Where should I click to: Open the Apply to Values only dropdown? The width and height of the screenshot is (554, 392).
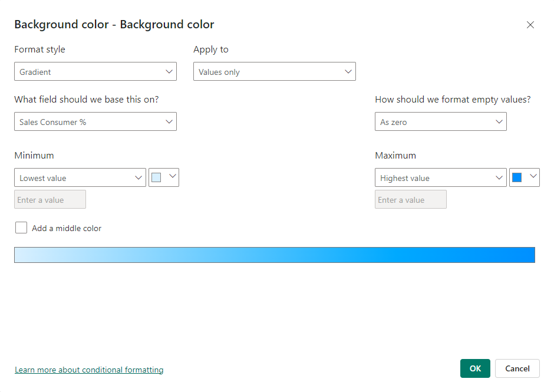pos(275,72)
